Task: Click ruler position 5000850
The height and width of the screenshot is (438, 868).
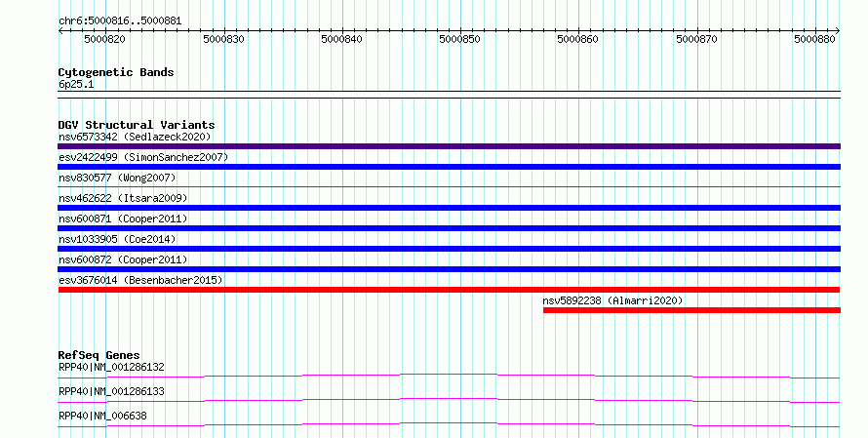Action: 460,39
